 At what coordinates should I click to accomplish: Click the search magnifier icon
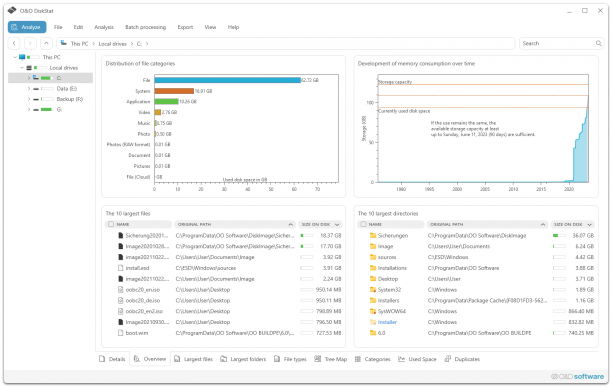(x=598, y=43)
